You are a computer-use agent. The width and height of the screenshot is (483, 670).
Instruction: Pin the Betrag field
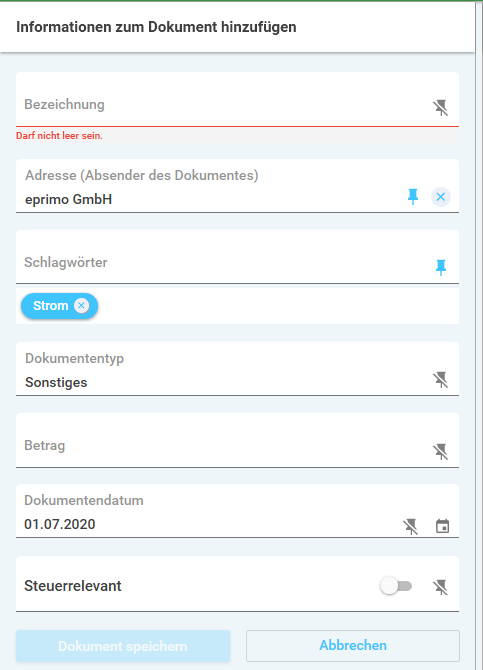[440, 451]
